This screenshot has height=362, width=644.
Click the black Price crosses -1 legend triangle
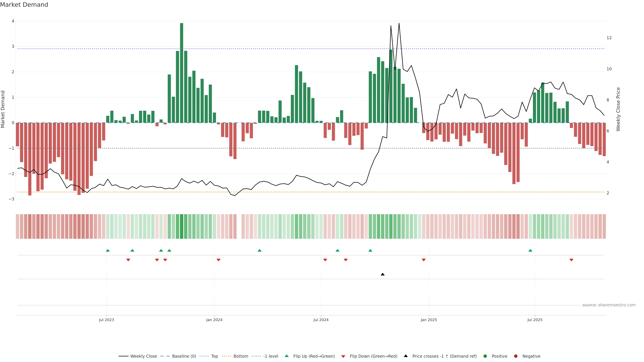tap(406, 356)
